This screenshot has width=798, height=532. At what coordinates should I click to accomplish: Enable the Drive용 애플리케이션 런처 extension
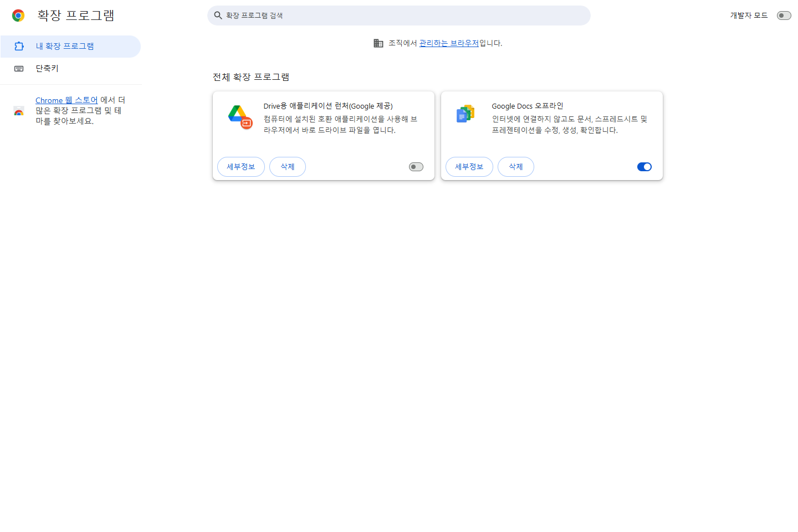pyautogui.click(x=416, y=167)
